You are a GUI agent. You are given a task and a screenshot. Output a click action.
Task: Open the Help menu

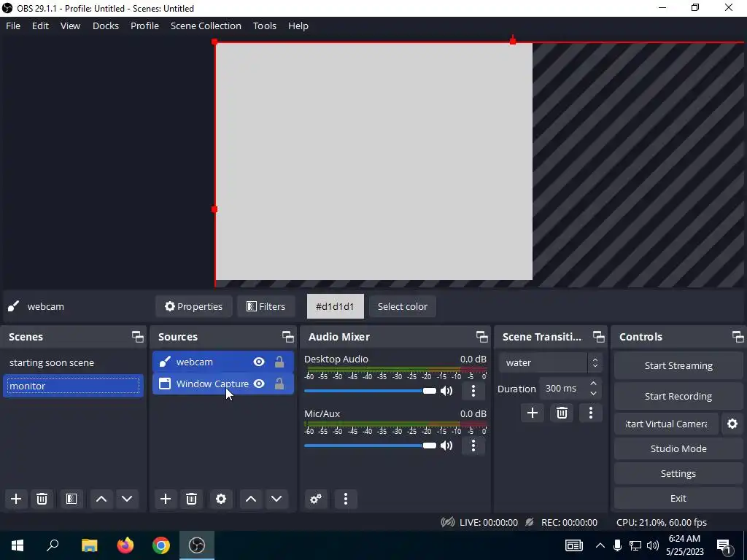pyautogui.click(x=298, y=26)
